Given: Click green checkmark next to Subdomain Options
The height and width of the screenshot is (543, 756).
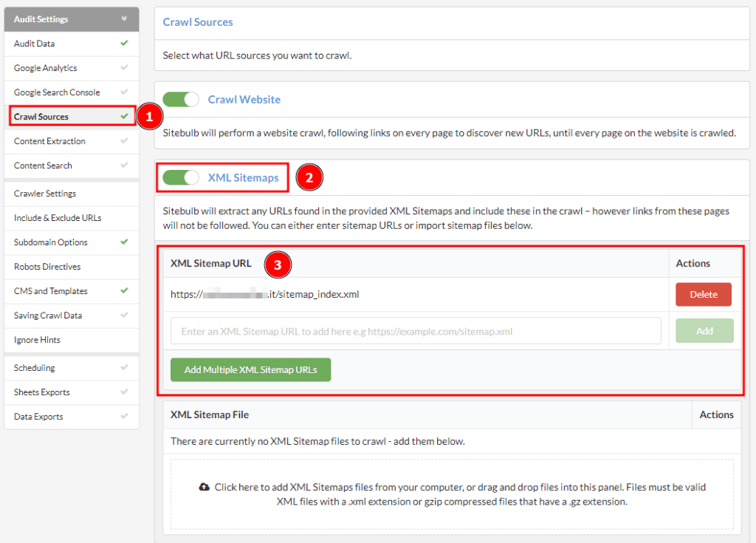Looking at the screenshot, I should [x=124, y=242].
